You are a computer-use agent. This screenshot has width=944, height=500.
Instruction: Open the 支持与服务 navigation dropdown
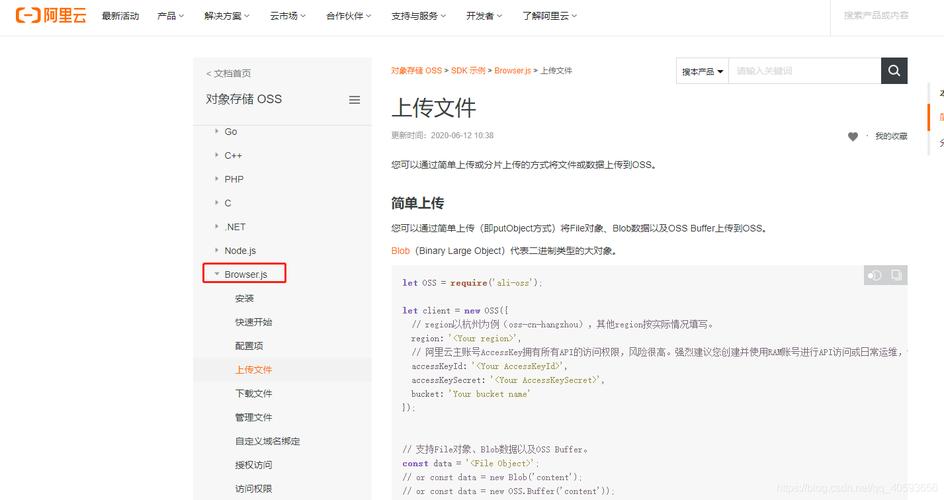(x=418, y=16)
